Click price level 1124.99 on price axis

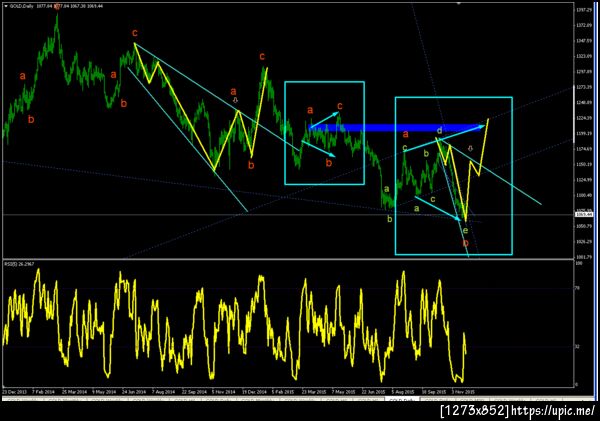coord(584,180)
